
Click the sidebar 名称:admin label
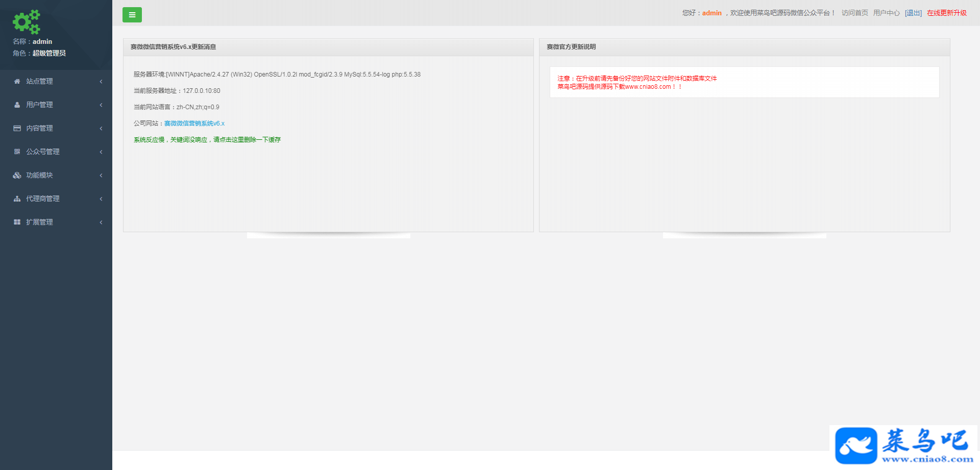(x=32, y=41)
